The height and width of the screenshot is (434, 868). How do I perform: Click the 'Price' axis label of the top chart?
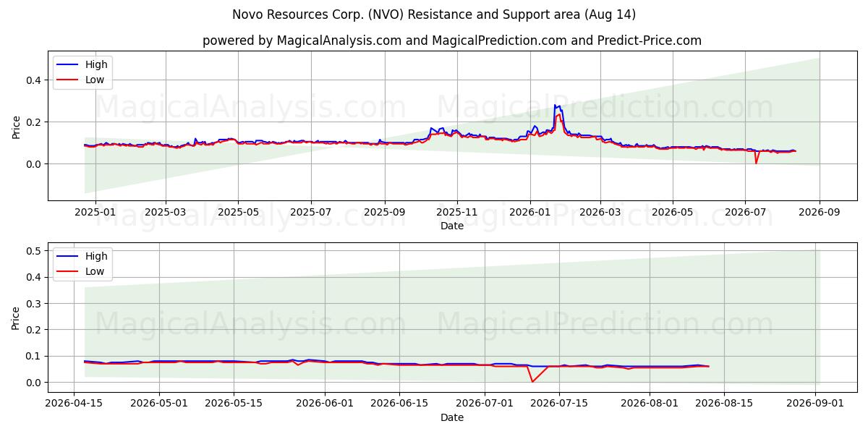tap(16, 126)
